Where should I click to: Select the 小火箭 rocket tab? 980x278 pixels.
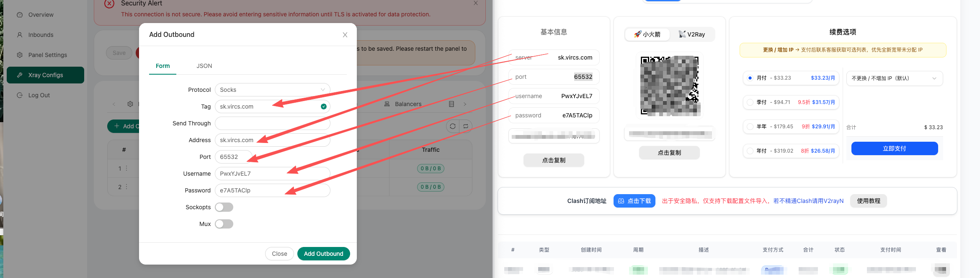(647, 34)
